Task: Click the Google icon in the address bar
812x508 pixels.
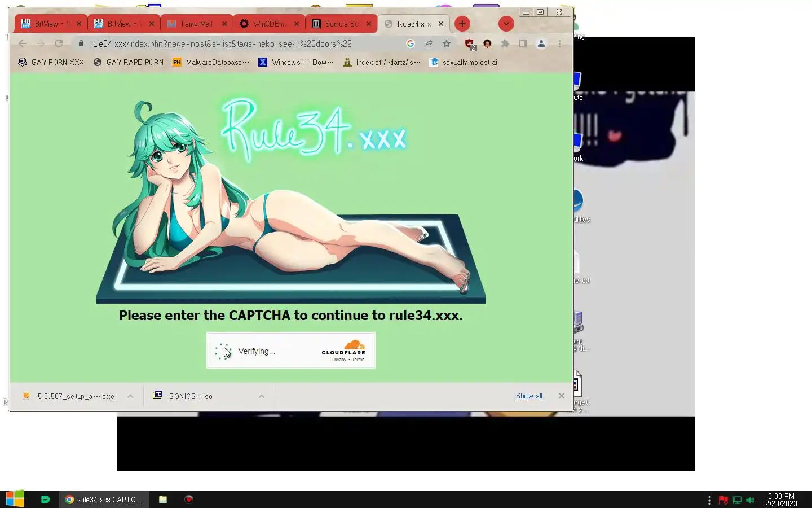Action: 411,43
